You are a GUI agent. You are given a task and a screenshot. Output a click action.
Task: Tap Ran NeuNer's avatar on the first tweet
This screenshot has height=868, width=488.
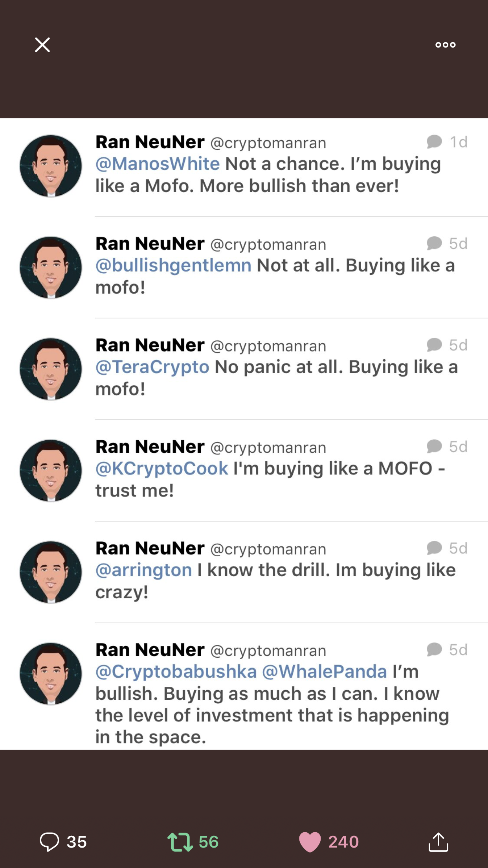tap(51, 166)
